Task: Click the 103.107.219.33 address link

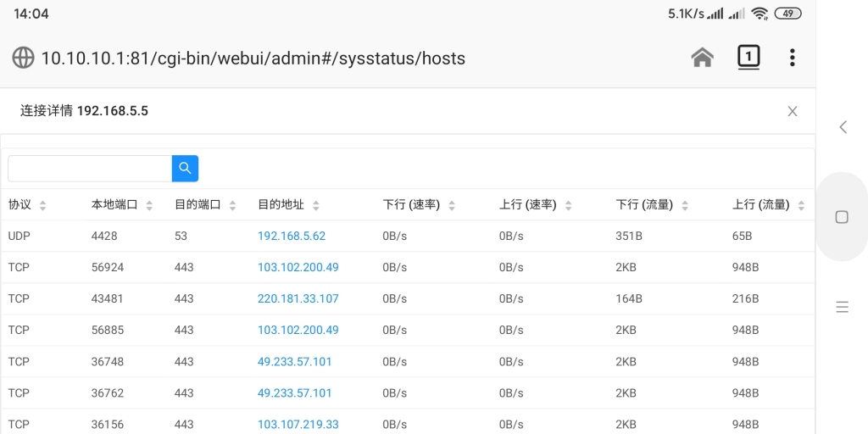Action: 298,424
